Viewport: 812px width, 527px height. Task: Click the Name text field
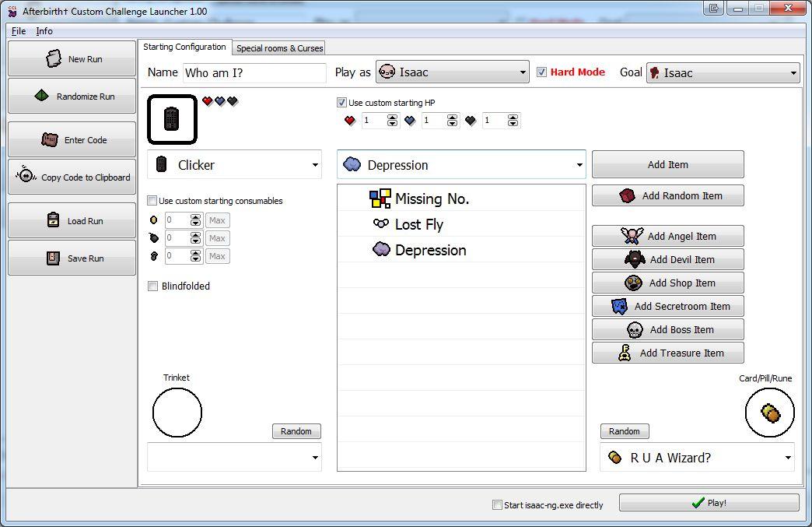click(255, 72)
